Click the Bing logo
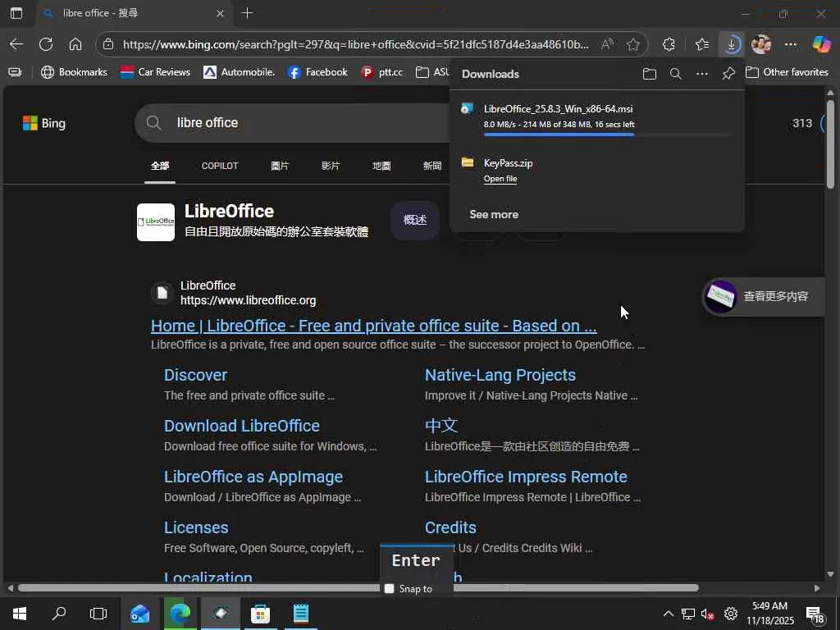Viewport: 840px width, 630px height. 44,123
